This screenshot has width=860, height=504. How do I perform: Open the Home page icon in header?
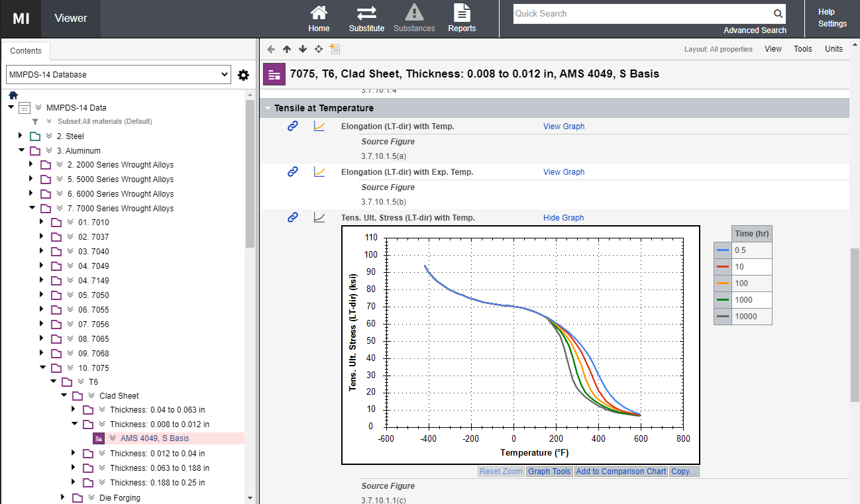point(319,13)
